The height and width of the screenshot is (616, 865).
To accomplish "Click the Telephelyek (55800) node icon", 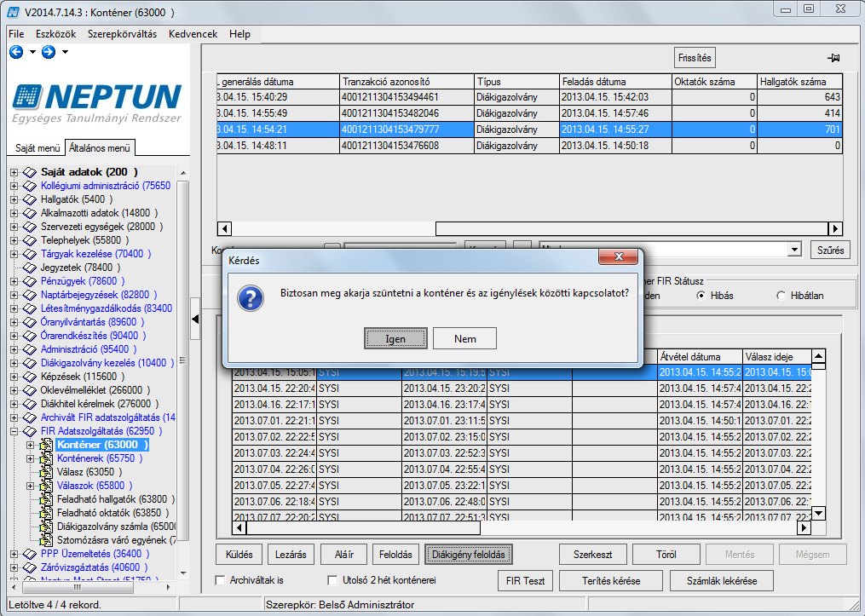I will [29, 240].
